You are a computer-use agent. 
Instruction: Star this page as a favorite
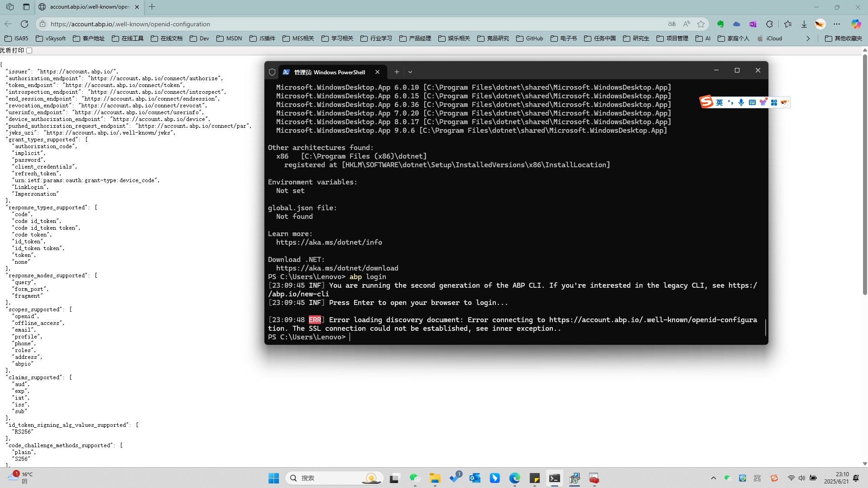click(701, 24)
